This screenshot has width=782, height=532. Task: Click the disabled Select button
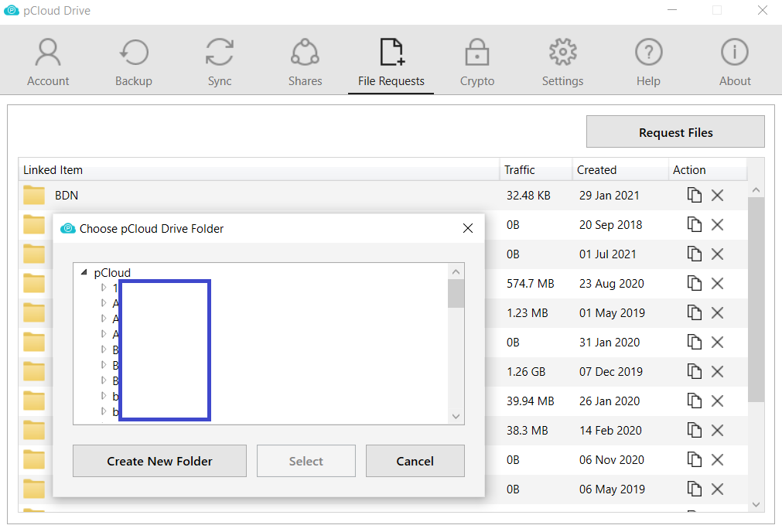coord(306,461)
